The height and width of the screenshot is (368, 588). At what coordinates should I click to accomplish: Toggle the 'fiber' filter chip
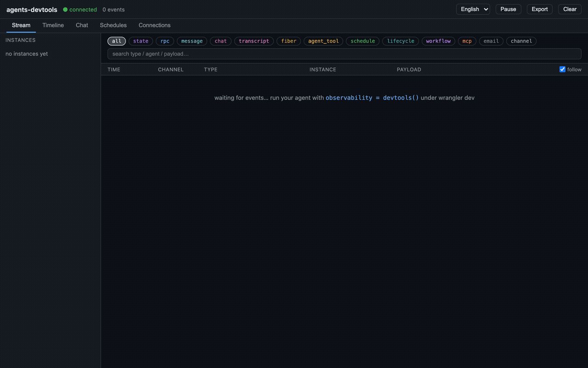289,41
